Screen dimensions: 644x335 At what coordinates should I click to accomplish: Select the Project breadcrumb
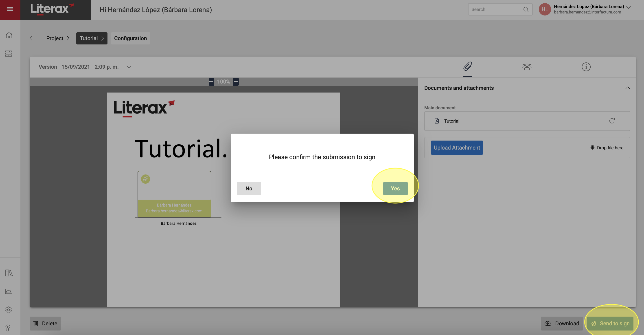click(x=58, y=38)
